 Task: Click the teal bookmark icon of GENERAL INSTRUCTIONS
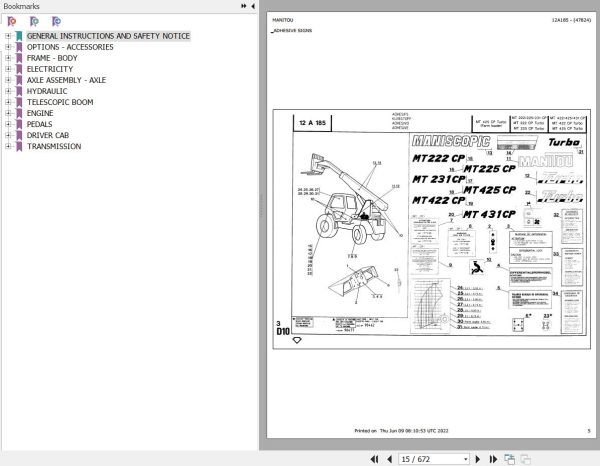click(x=19, y=36)
